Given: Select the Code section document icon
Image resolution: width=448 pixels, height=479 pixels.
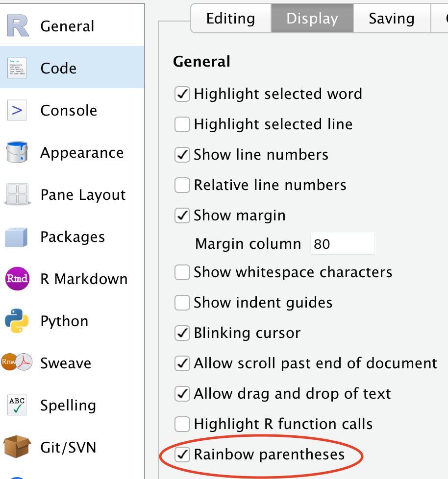Looking at the screenshot, I should coord(18,68).
